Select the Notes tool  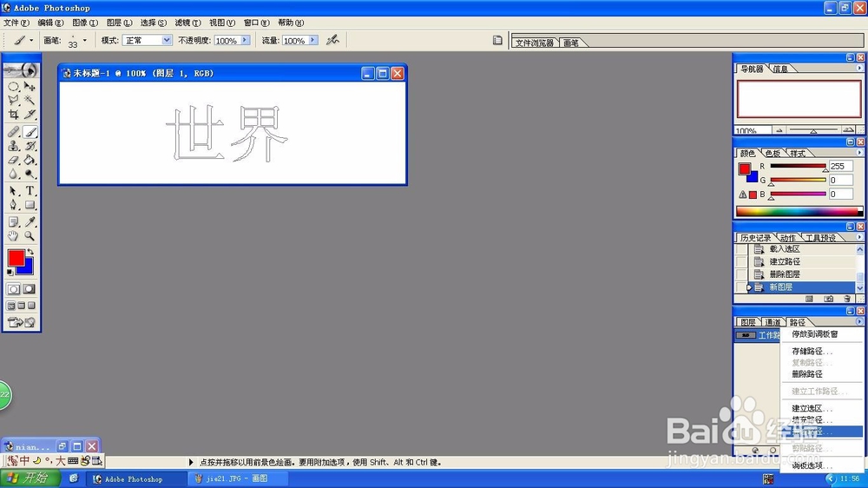coord(13,222)
